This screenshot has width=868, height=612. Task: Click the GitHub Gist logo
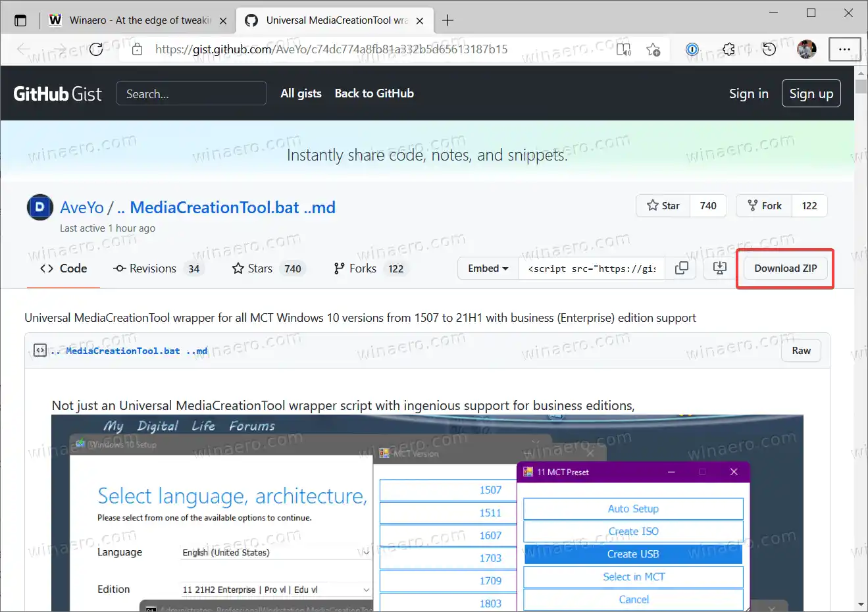[58, 93]
